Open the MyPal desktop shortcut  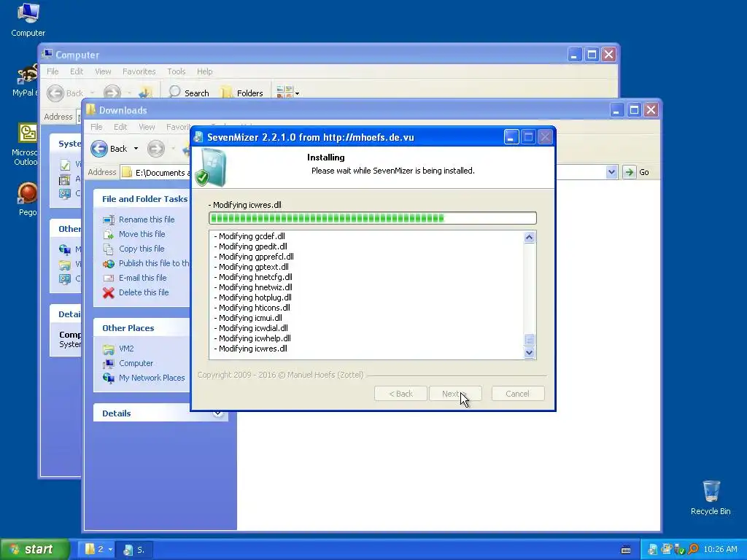26,80
